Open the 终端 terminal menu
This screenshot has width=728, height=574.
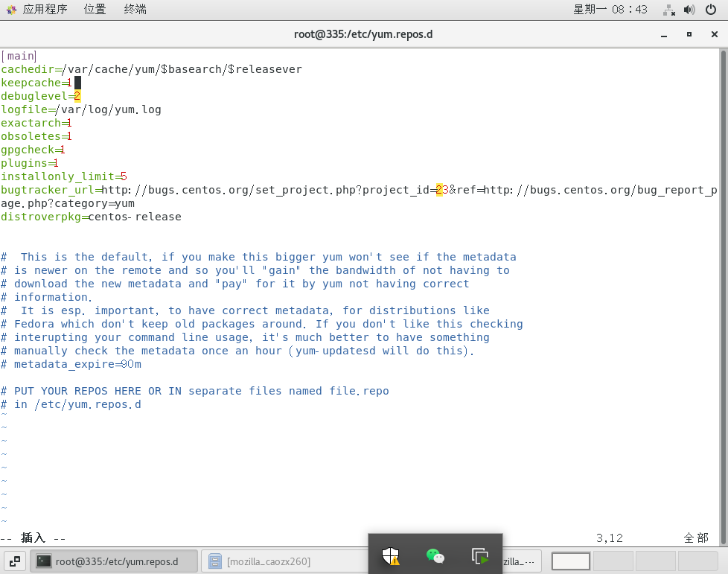click(x=135, y=9)
